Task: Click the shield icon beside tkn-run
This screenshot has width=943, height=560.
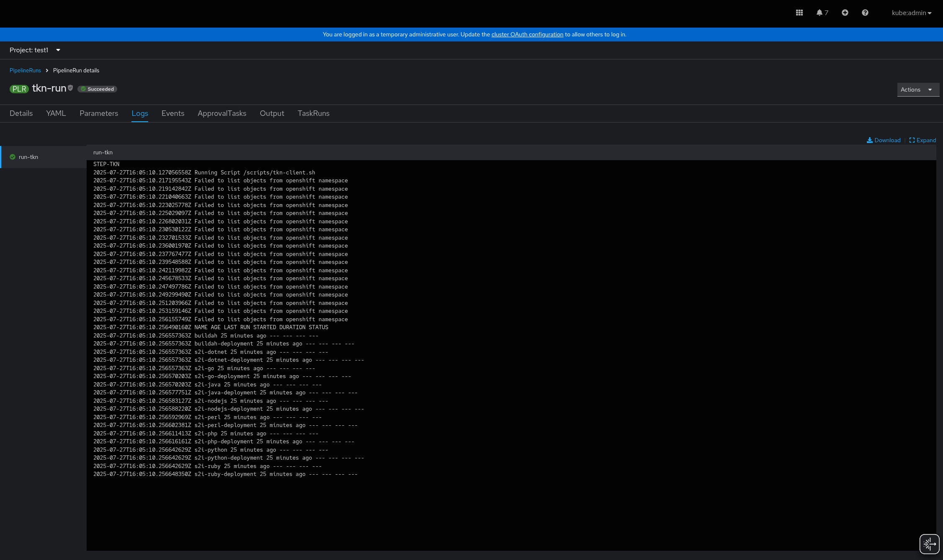Action: [x=70, y=88]
